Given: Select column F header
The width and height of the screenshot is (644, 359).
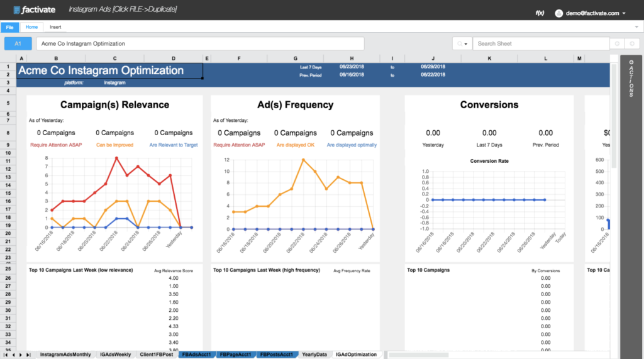Looking at the screenshot, I should 239,58.
